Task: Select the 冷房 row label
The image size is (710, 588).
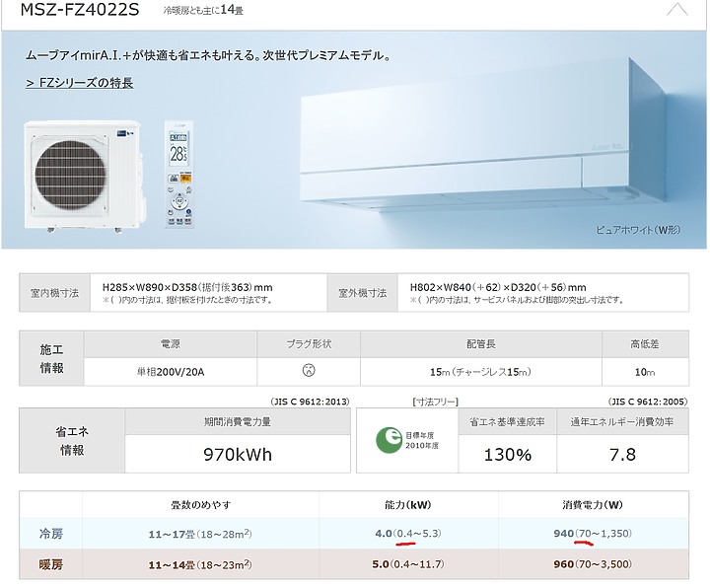Action: tap(50, 534)
